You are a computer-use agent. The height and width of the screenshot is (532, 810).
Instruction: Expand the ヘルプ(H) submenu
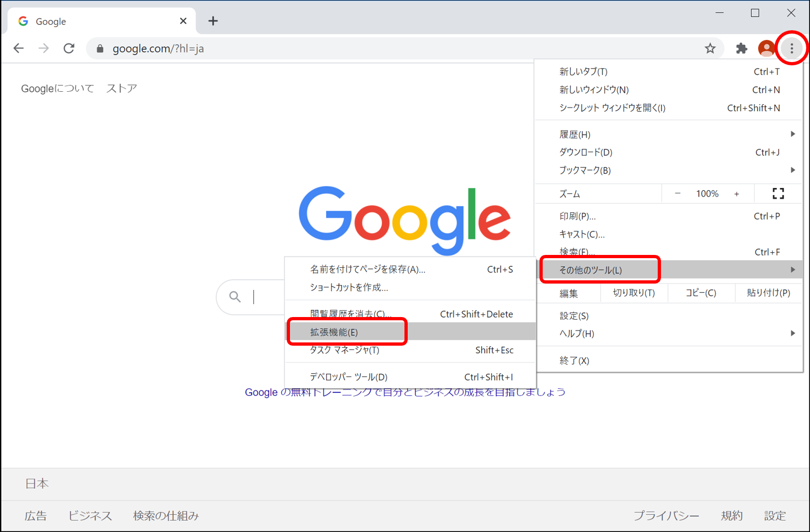click(x=670, y=333)
